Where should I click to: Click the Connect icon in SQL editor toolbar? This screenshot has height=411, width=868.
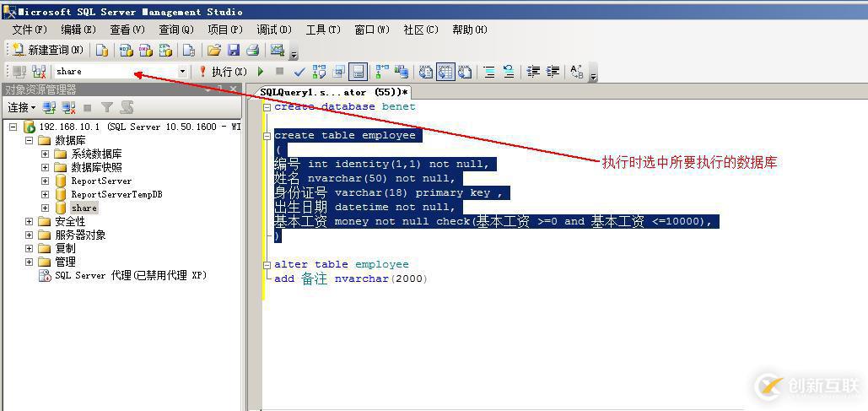point(19,72)
